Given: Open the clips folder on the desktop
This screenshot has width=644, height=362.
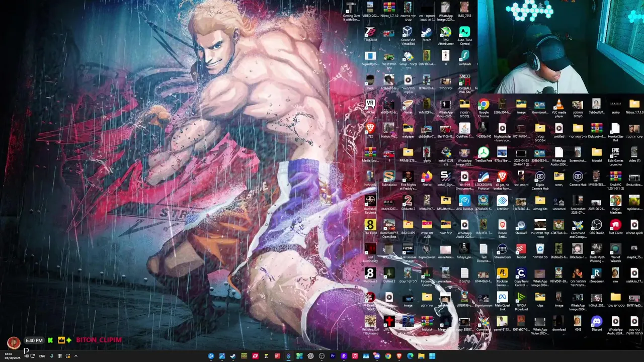Looking at the screenshot, I should (540, 300).
